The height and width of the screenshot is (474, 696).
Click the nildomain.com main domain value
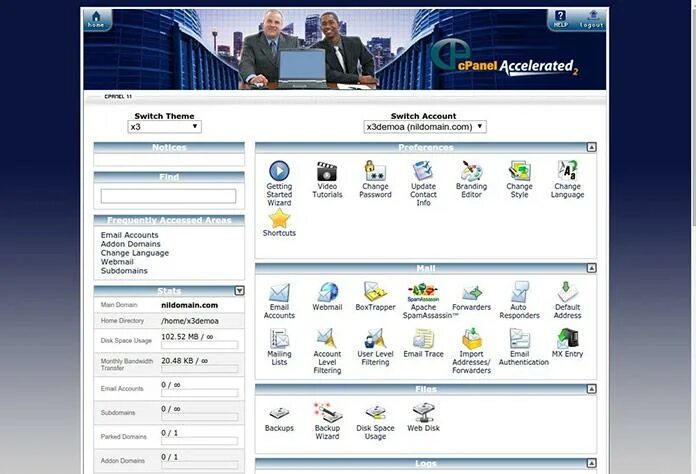point(190,305)
